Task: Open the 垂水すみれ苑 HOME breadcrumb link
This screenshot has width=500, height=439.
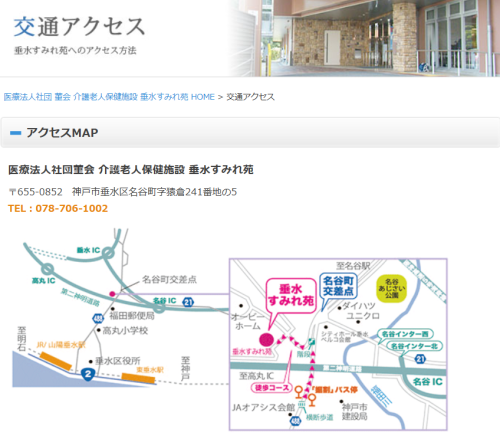Action: 109,97
